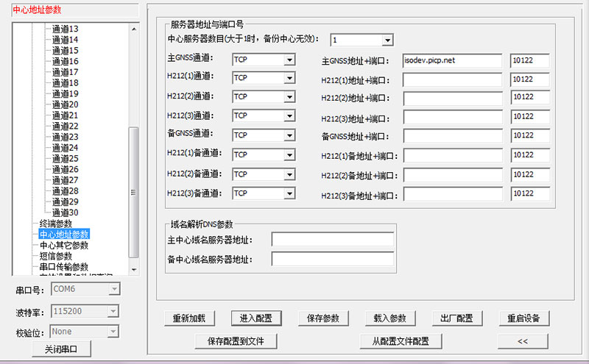This screenshot has height=364, width=589.
Task: Click the 出厂配置 button
Action: pos(457,318)
